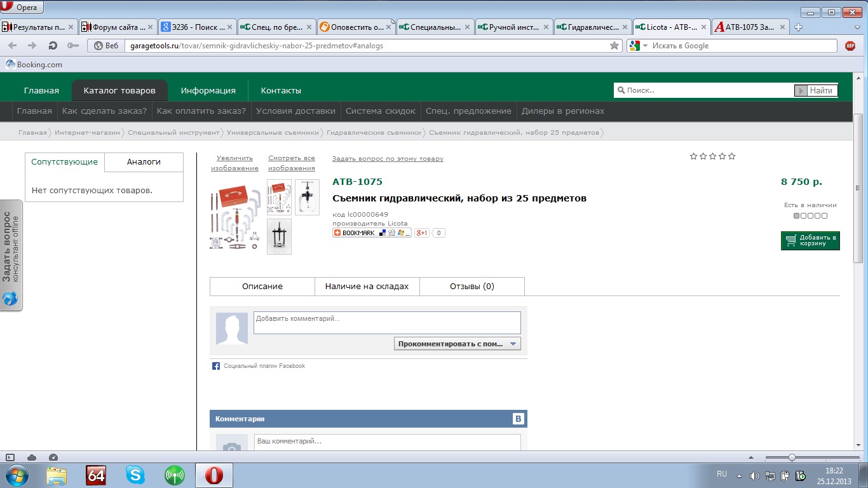The height and width of the screenshot is (488, 868).
Task: Open 'Система скидок' page
Action: tap(381, 111)
